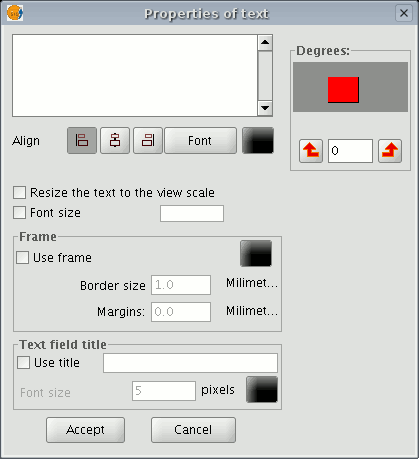Select the align left icon
Image resolution: width=419 pixels, height=459 pixels.
tap(82, 140)
